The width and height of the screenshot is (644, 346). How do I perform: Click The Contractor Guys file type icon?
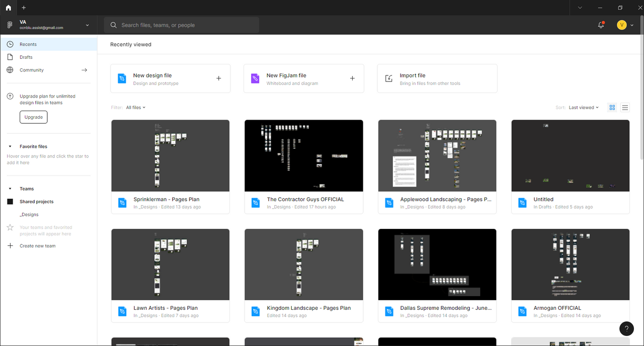coord(256,203)
